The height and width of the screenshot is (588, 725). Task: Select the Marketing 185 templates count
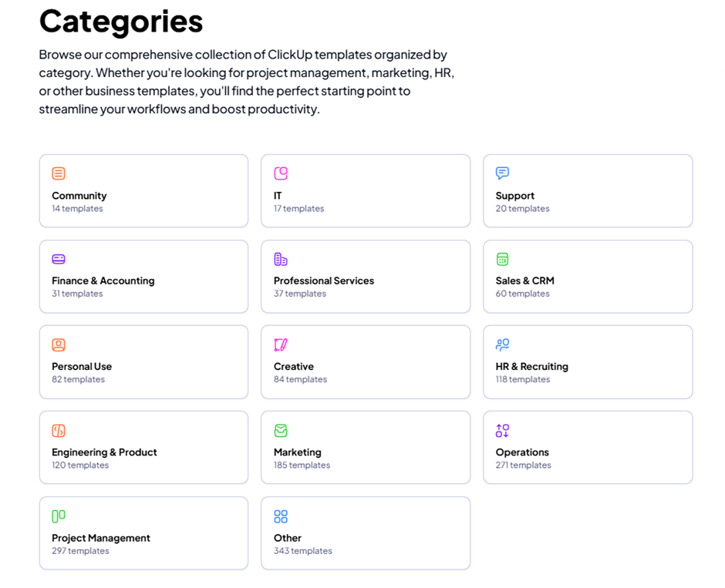point(302,465)
